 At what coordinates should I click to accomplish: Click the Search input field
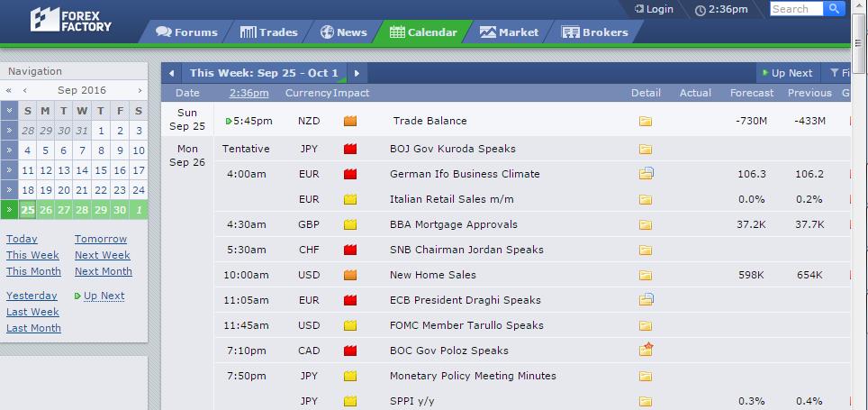click(x=797, y=9)
